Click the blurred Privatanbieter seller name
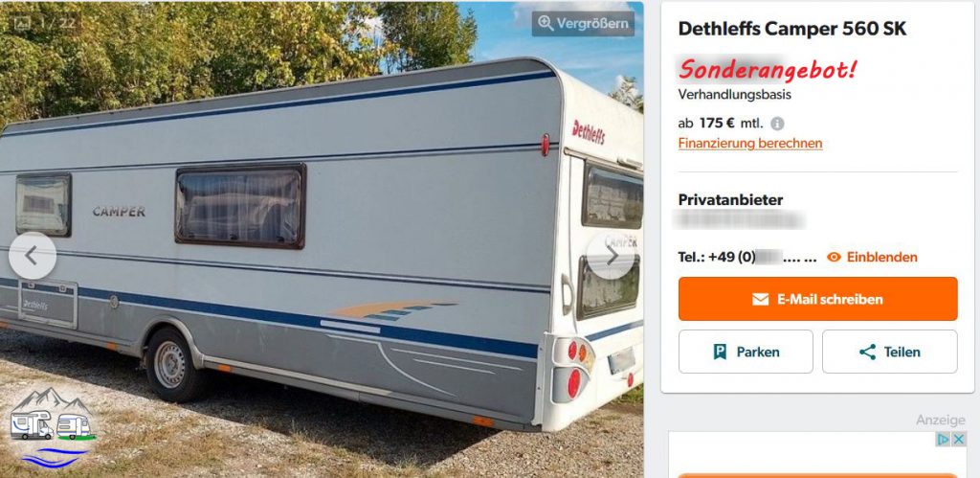The height and width of the screenshot is (478, 980). click(x=738, y=219)
